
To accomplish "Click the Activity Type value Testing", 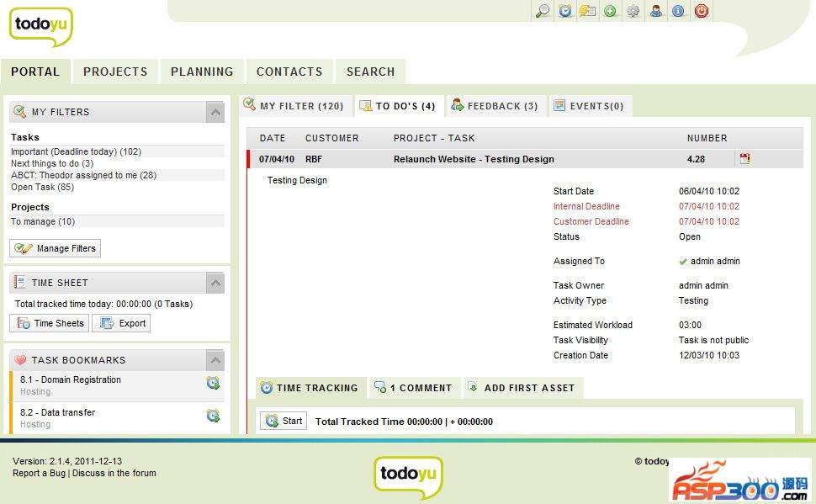I will [693, 301].
